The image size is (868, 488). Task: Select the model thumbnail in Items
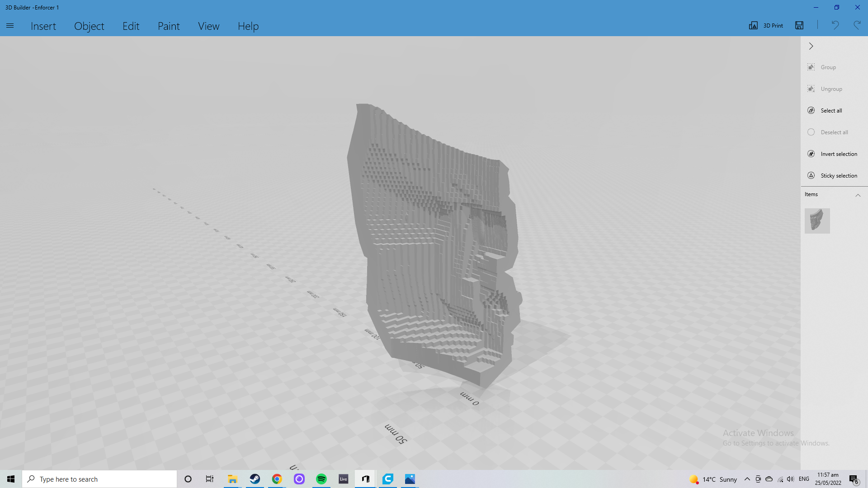[817, 221]
